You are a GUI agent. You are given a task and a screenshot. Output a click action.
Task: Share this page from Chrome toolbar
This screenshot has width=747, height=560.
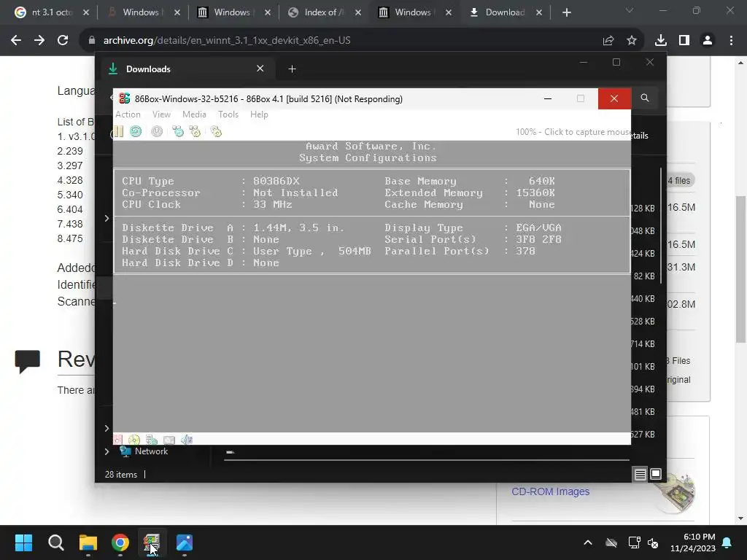click(608, 41)
